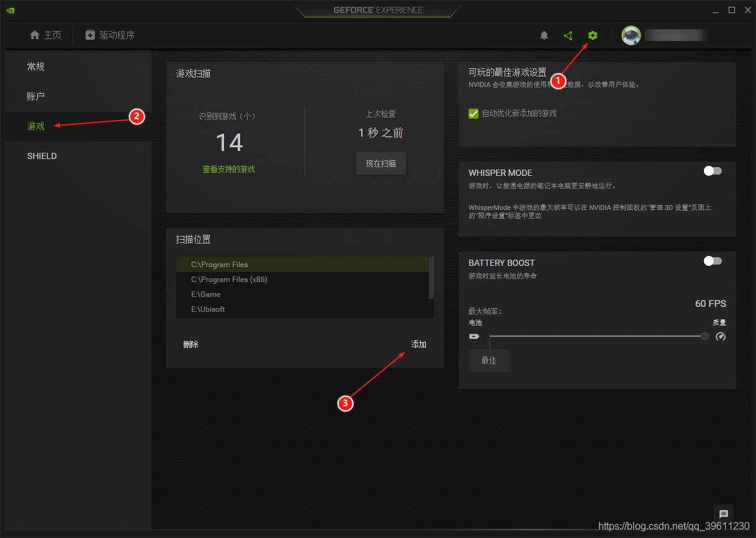The height and width of the screenshot is (538, 756).
Task: Click the 14 detected games count
Action: [x=229, y=143]
